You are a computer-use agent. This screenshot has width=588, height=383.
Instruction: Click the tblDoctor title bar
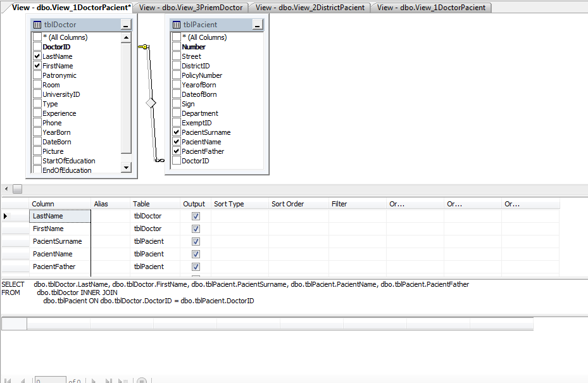pyautogui.click(x=81, y=25)
